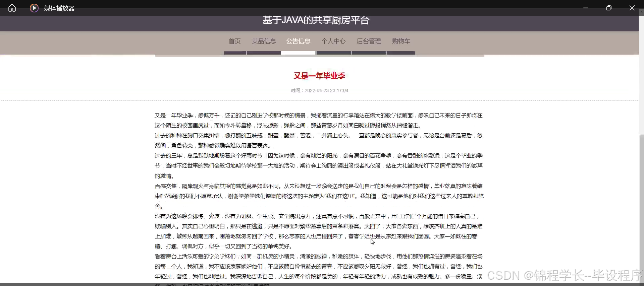644x286 pixels.
Task: Click the home icon in media player
Action: [12, 8]
